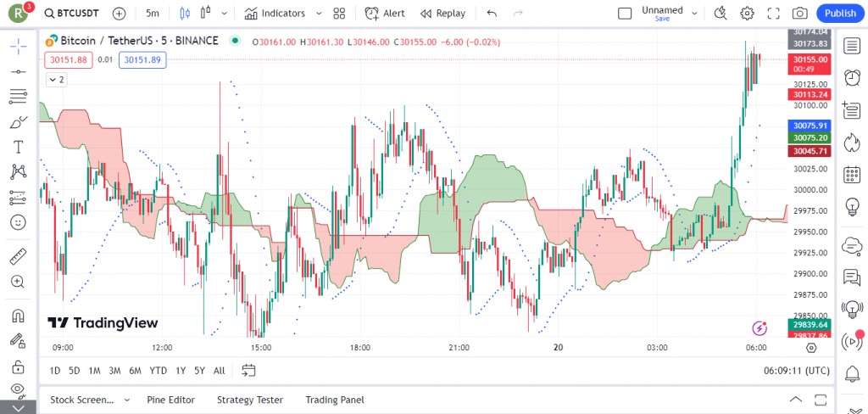
Task: Enter fullscreen mode
Action: click(x=773, y=14)
